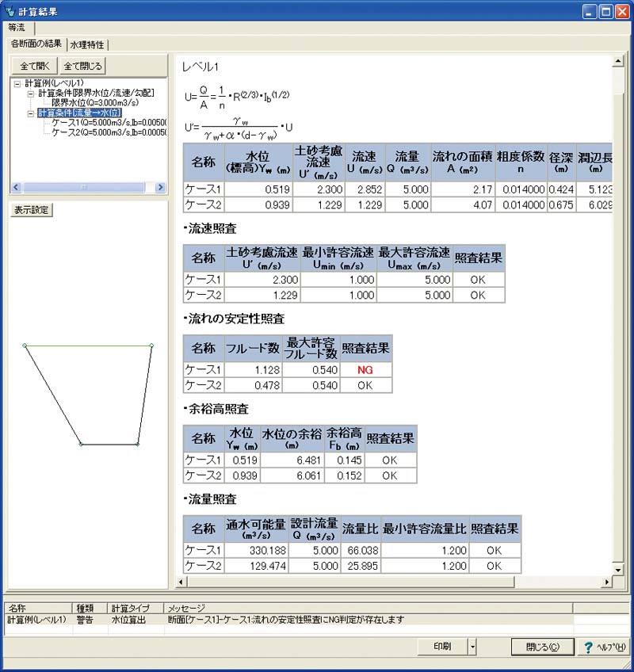Select the 警告 message row

pos(289,620)
